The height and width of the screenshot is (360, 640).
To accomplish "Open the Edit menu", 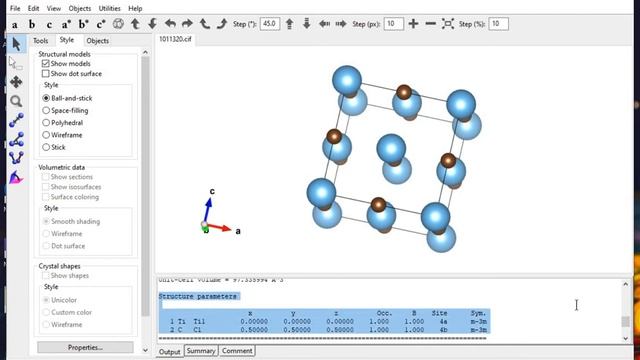I will pos(33,8).
